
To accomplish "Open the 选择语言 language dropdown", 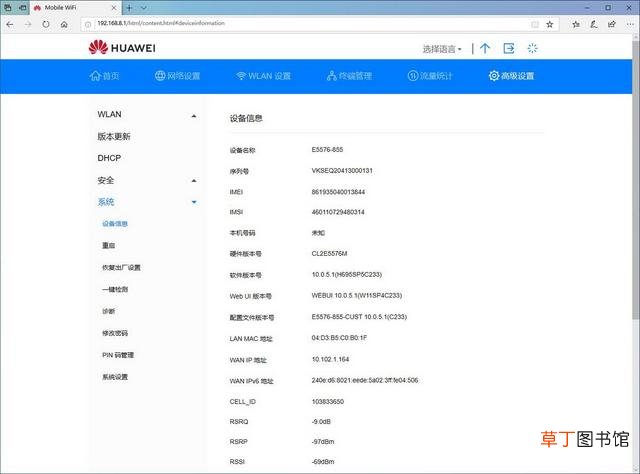I will coord(442,49).
